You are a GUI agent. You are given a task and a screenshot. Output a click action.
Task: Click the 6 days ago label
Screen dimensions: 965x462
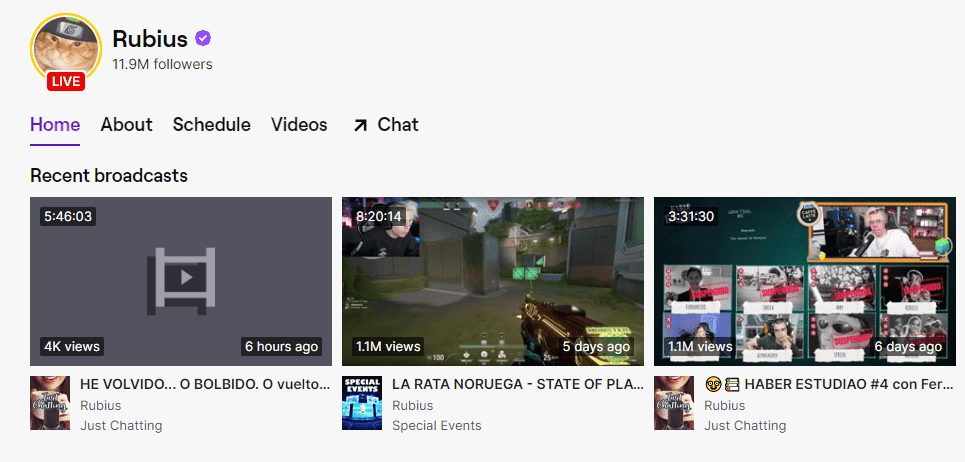[908, 346]
